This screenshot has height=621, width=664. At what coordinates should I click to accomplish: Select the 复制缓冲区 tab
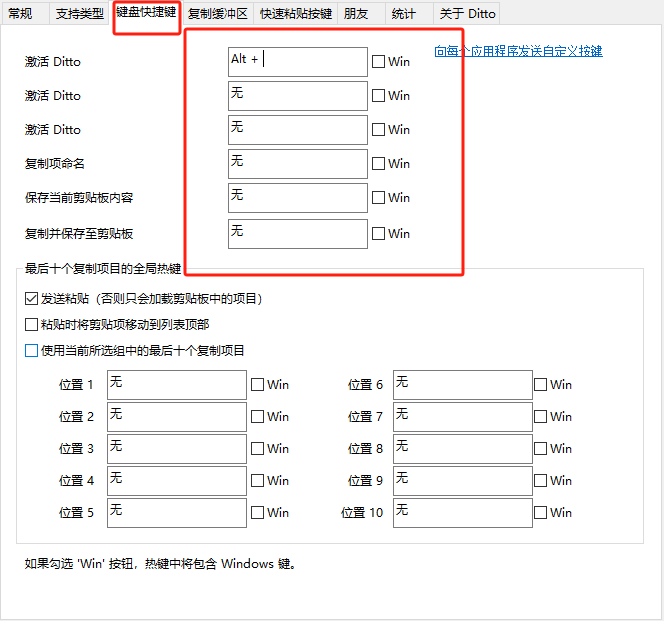(217, 14)
